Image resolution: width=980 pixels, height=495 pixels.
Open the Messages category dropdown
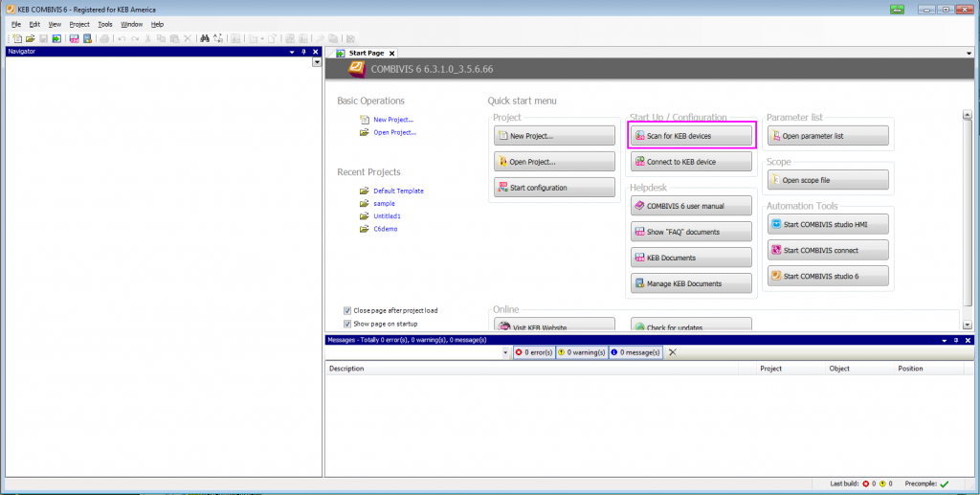coord(505,352)
